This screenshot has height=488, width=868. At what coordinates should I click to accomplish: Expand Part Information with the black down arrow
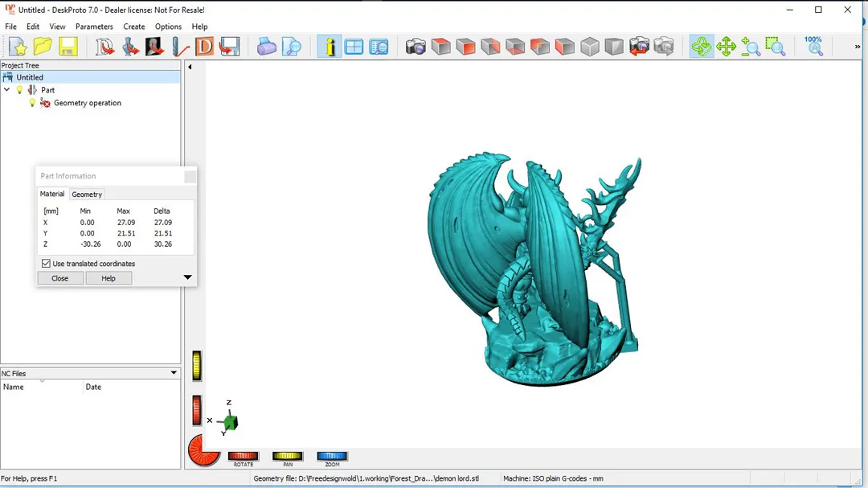pyautogui.click(x=187, y=277)
